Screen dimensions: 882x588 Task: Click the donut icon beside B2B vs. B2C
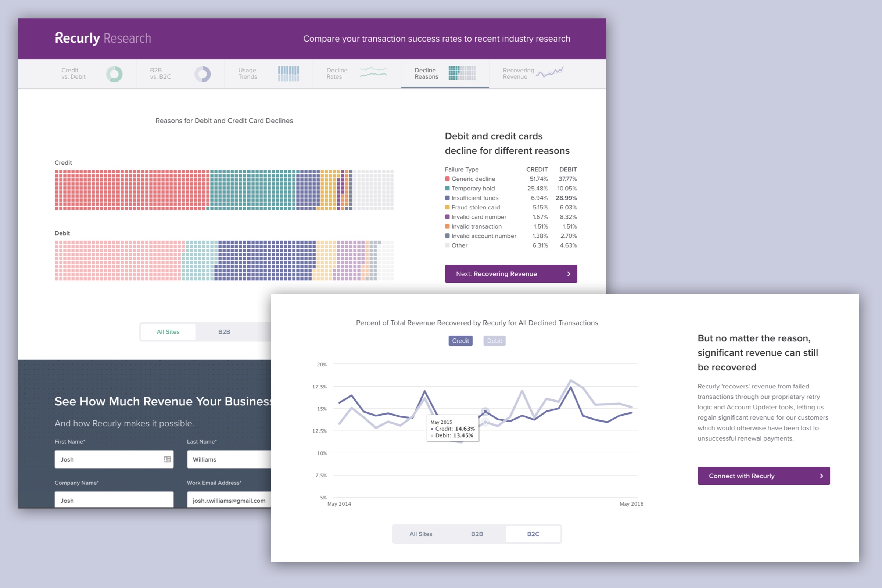click(202, 74)
